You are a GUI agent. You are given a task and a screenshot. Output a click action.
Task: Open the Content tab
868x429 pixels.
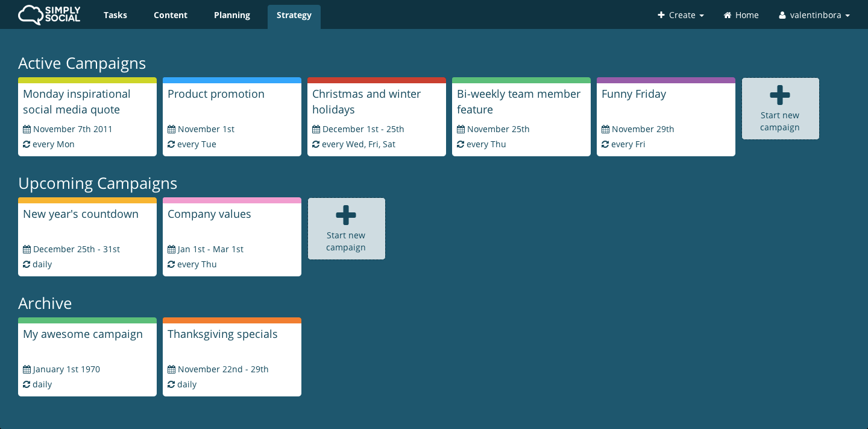(171, 15)
